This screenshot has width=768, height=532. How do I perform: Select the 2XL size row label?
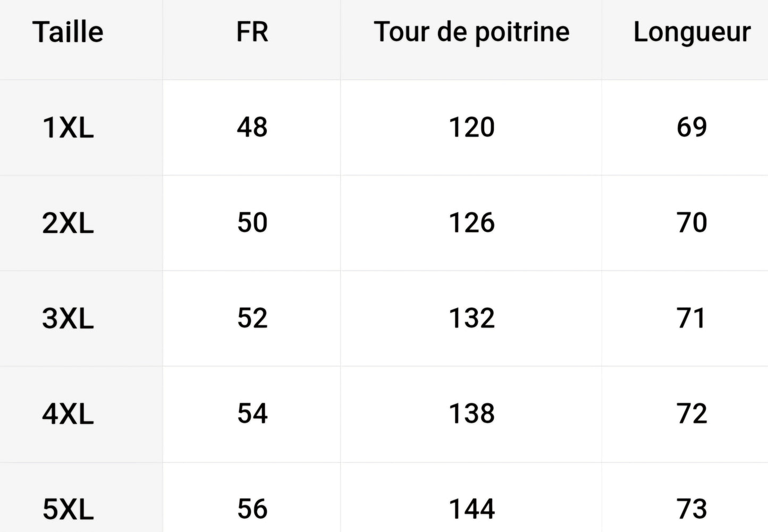click(x=68, y=223)
